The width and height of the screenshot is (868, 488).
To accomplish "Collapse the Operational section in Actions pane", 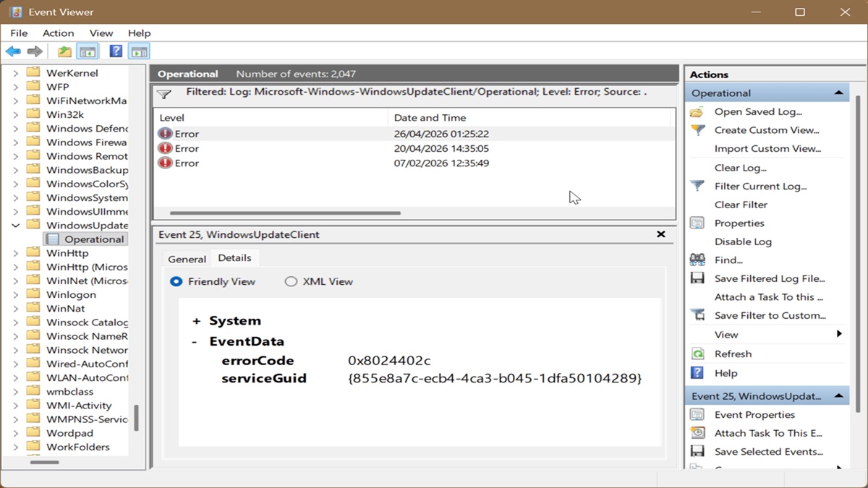I will [x=838, y=93].
